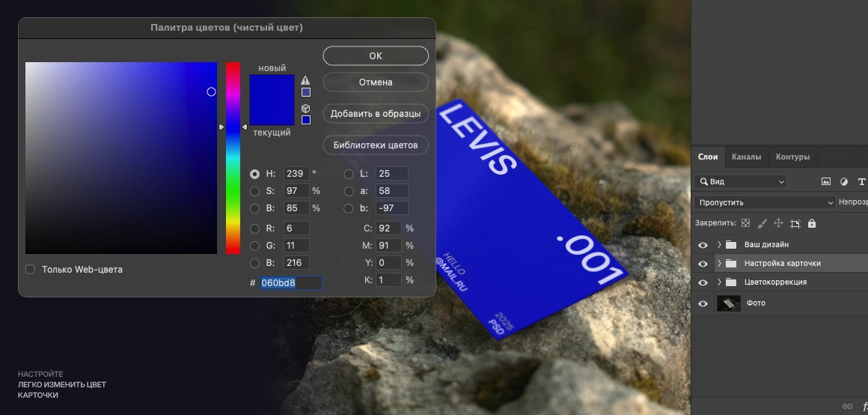Image resolution: width=868 pixels, height=415 pixels.
Task: Hide the Фото layer
Action: [x=703, y=303]
